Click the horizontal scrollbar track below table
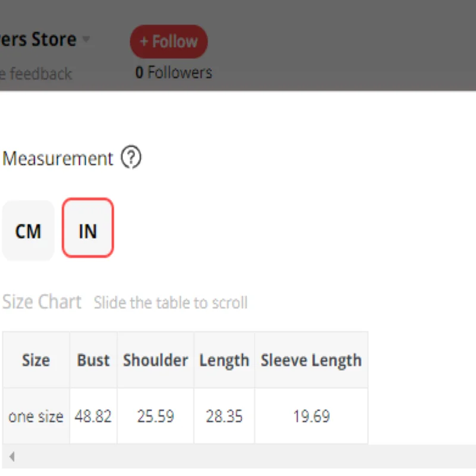 pyautogui.click(x=239, y=456)
